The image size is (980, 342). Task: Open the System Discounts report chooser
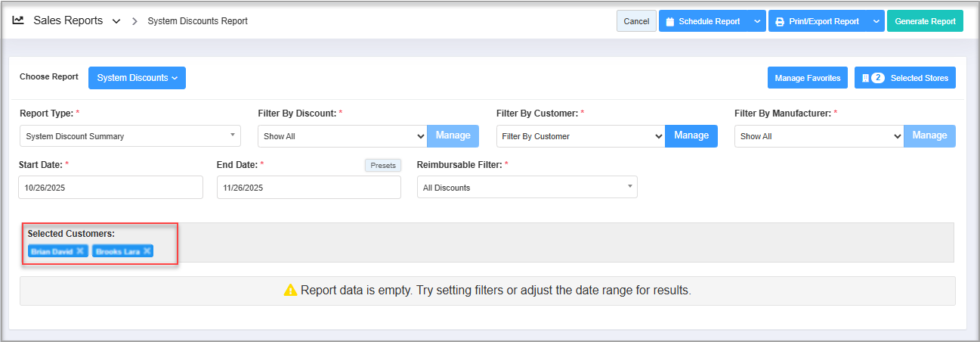pos(137,78)
